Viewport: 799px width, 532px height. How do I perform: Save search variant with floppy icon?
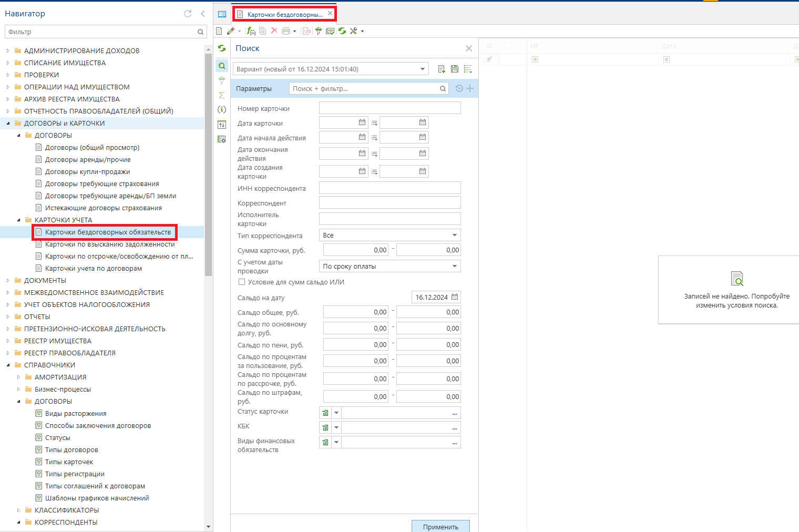(x=455, y=69)
